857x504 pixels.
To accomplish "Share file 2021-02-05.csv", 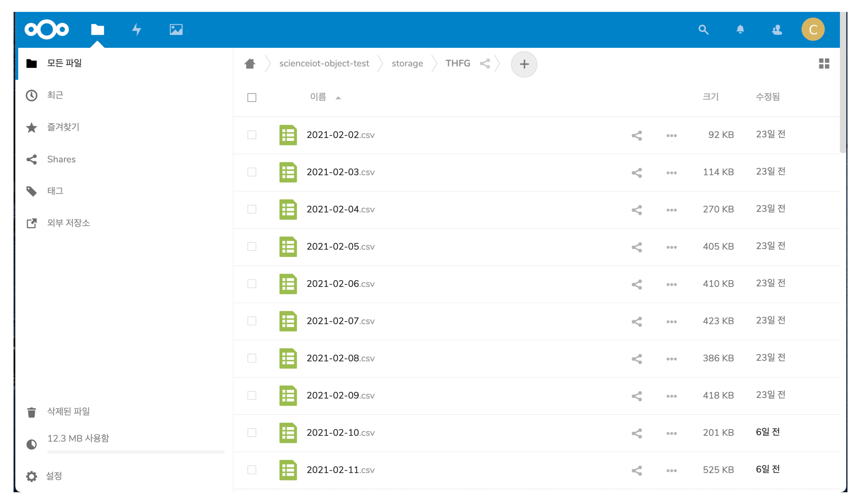I will click(x=636, y=247).
